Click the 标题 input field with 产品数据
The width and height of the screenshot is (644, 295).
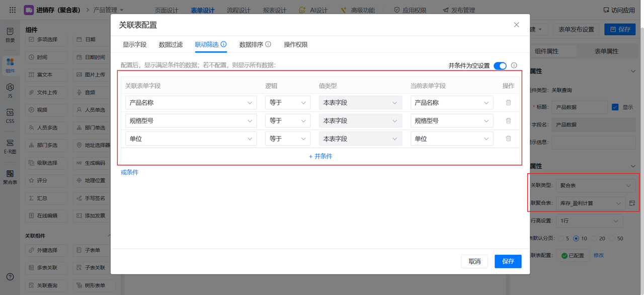point(579,107)
